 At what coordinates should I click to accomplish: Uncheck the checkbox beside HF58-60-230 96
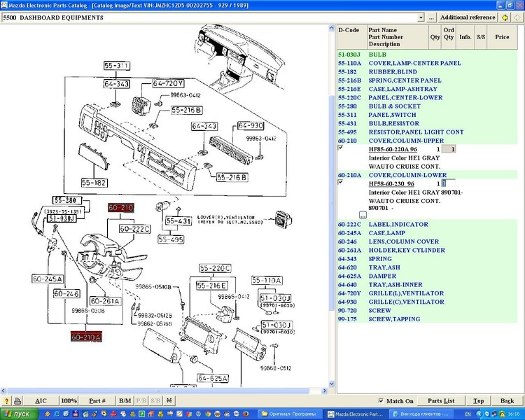[340, 182]
